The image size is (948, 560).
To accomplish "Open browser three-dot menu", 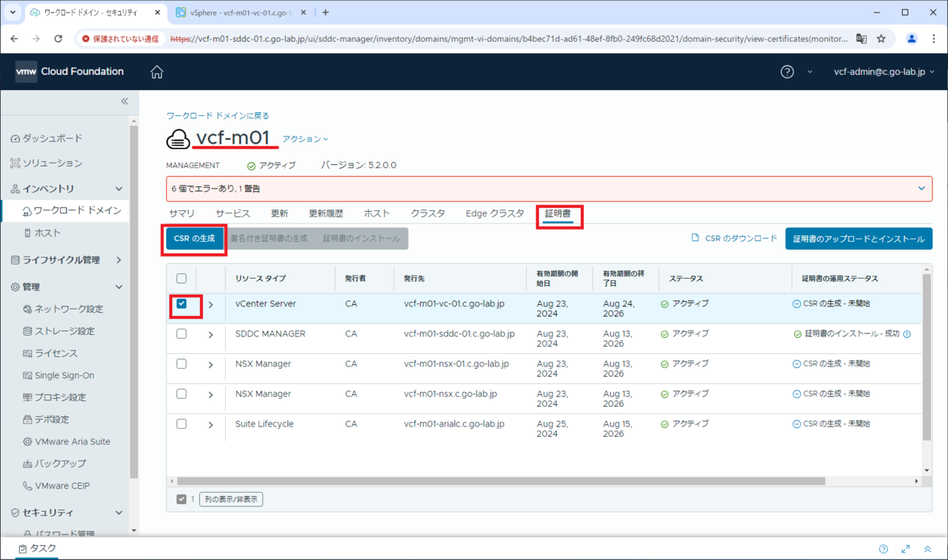I will [934, 38].
